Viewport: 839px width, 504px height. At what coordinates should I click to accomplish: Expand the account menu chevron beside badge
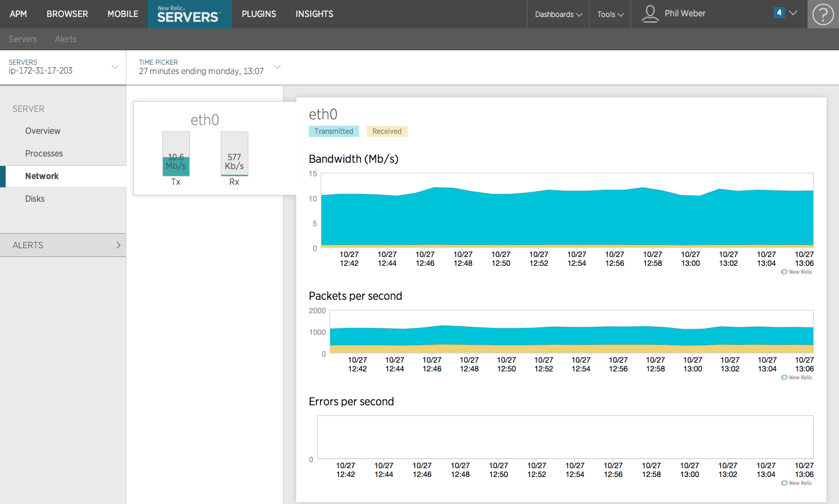pos(793,13)
